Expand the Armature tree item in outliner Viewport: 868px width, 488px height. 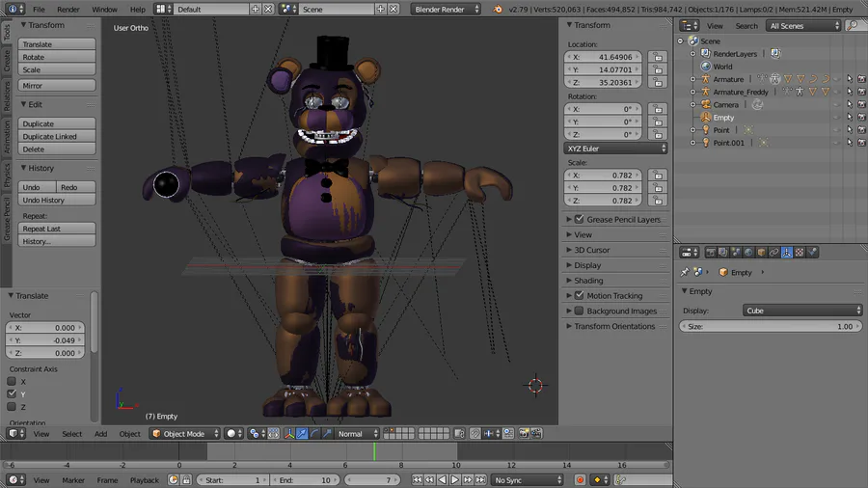[x=692, y=79]
